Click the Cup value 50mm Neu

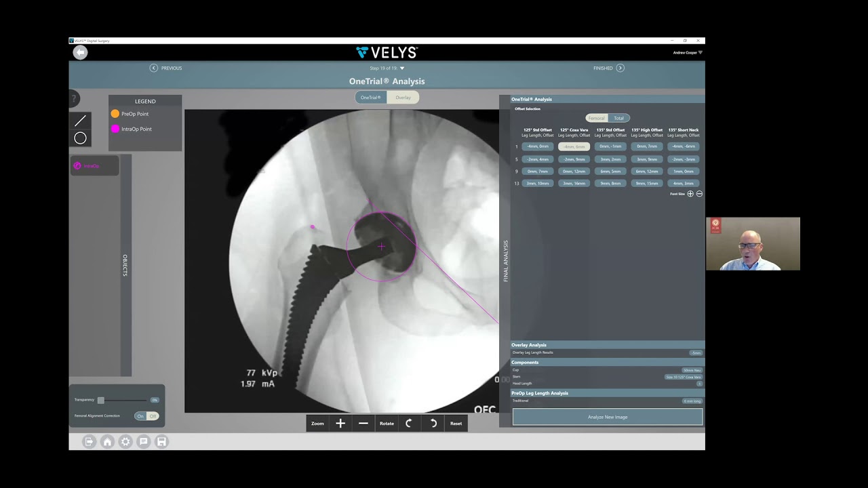click(692, 370)
